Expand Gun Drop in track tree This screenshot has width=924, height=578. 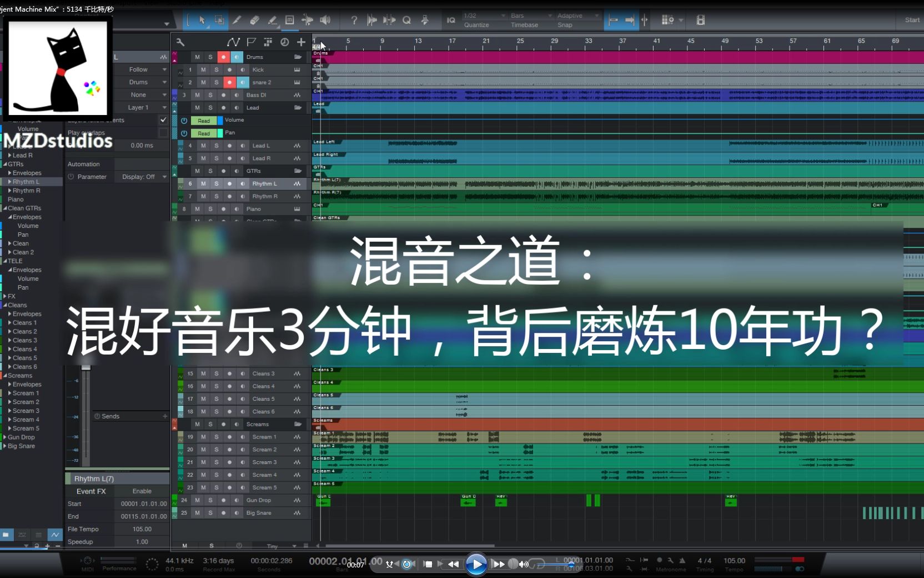click(4, 437)
